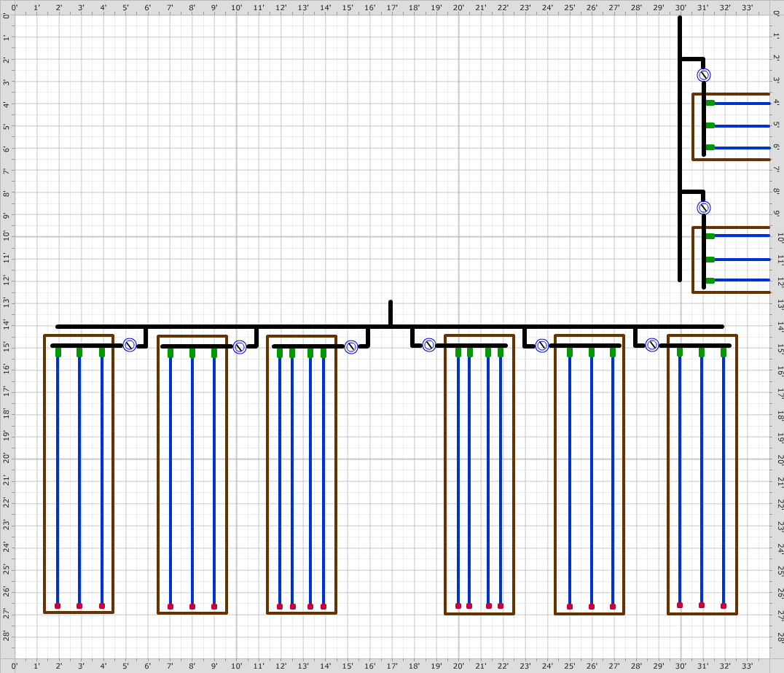This screenshot has height=673, width=784.
Task: Select the middle blue drip line in the fifth bottom bed
Action: [592, 481]
